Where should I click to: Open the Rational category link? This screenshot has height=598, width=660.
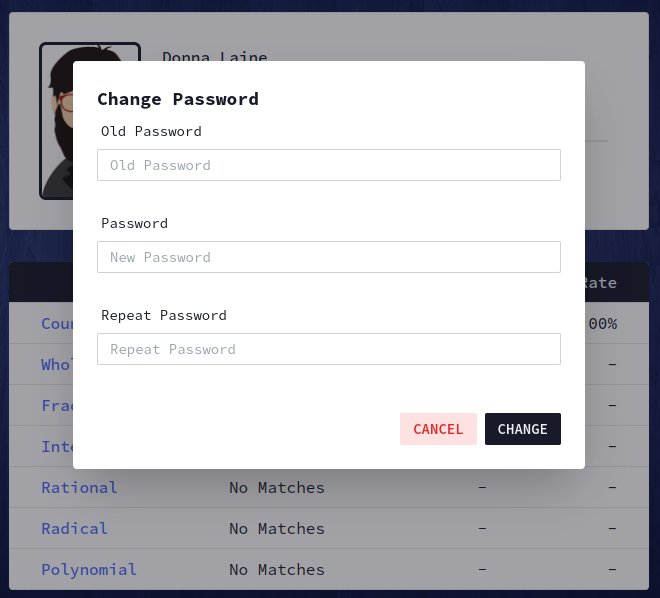click(x=79, y=487)
